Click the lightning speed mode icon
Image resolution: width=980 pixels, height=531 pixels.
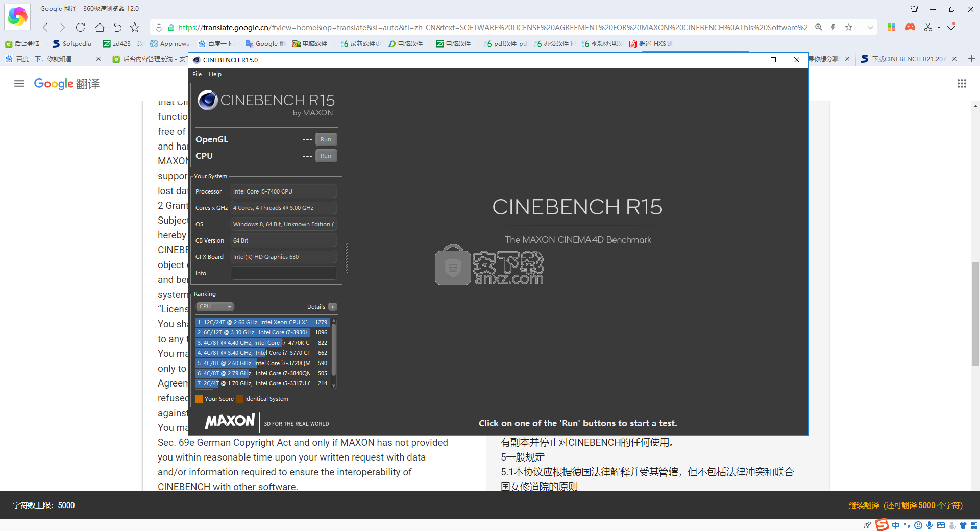pos(833,27)
